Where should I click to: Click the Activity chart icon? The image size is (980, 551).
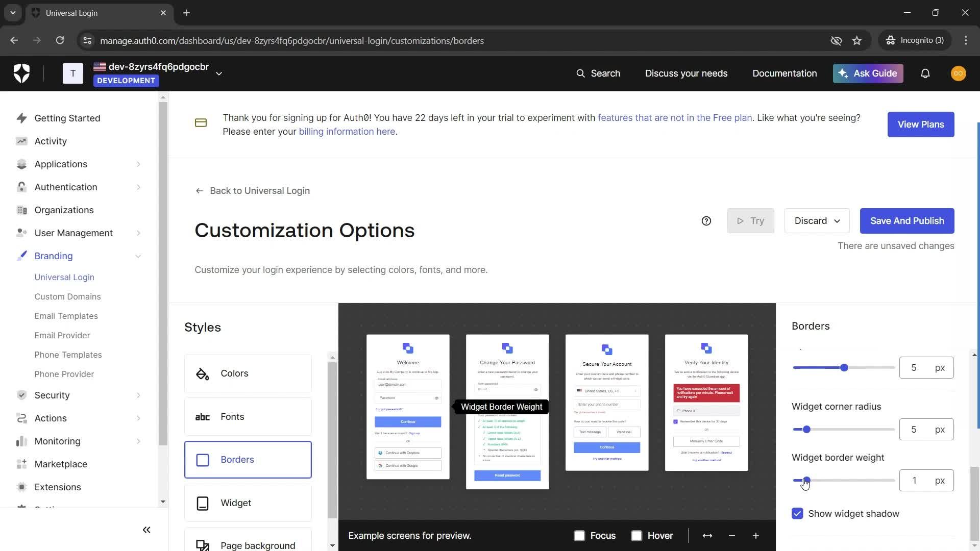(x=21, y=141)
